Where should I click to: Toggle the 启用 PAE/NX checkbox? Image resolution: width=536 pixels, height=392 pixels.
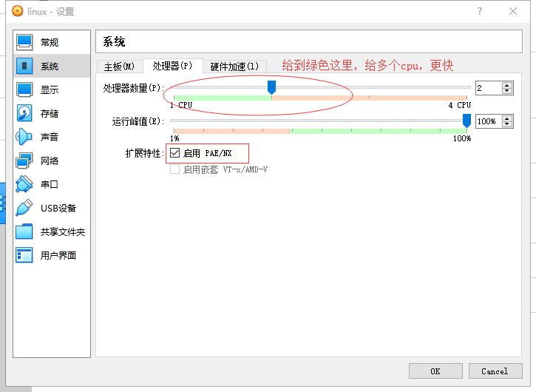point(175,153)
